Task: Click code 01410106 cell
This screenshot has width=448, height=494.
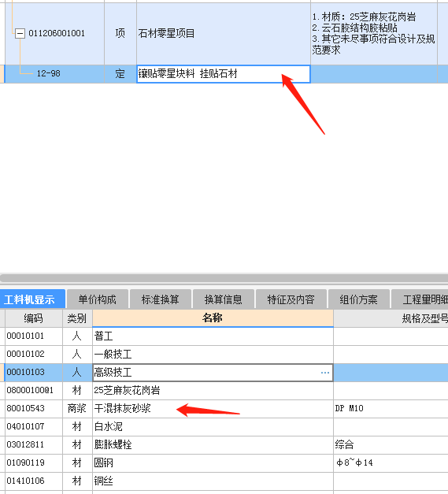Action: [x=33, y=481]
